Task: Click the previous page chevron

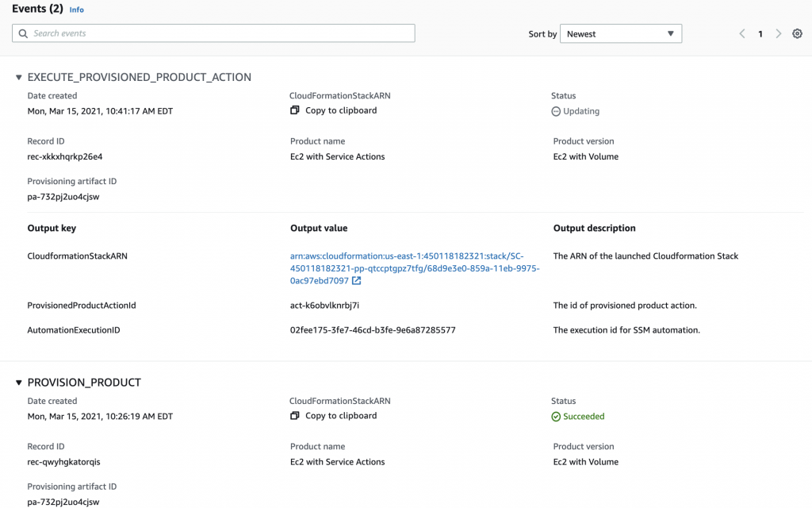Action: click(x=741, y=34)
